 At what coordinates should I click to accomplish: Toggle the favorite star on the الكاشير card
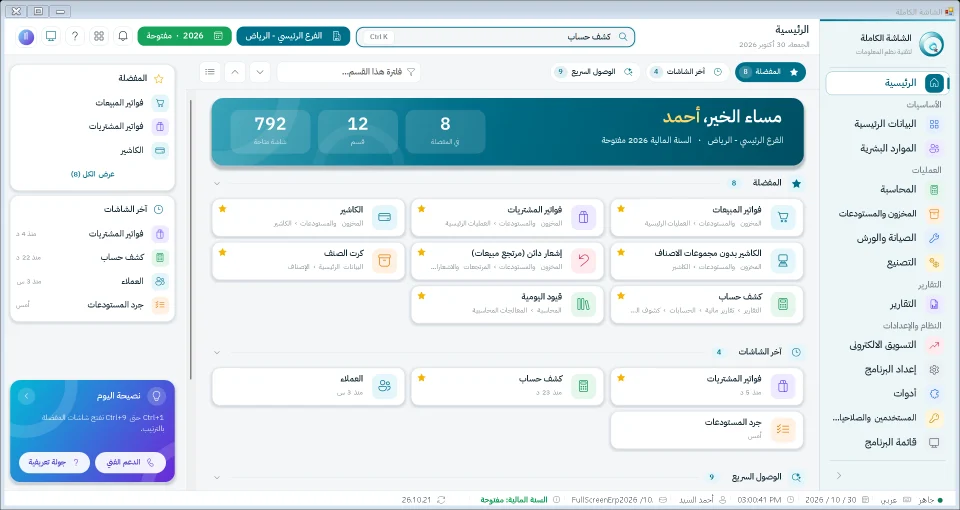click(222, 209)
